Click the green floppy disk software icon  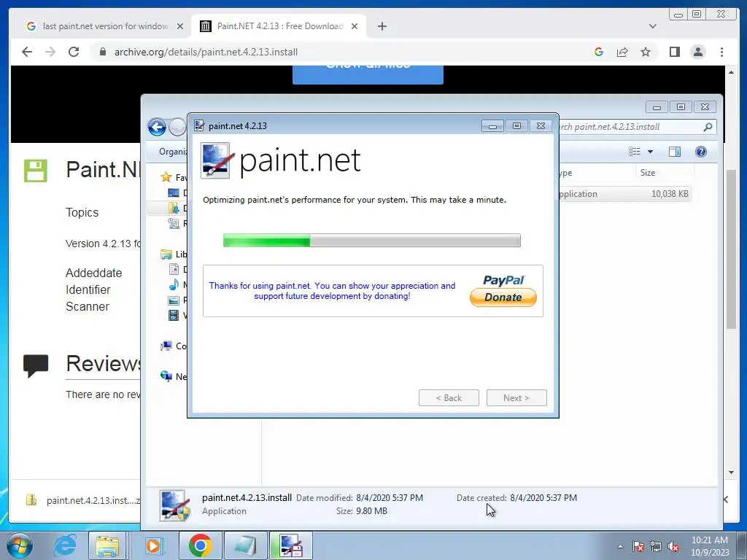point(36,171)
